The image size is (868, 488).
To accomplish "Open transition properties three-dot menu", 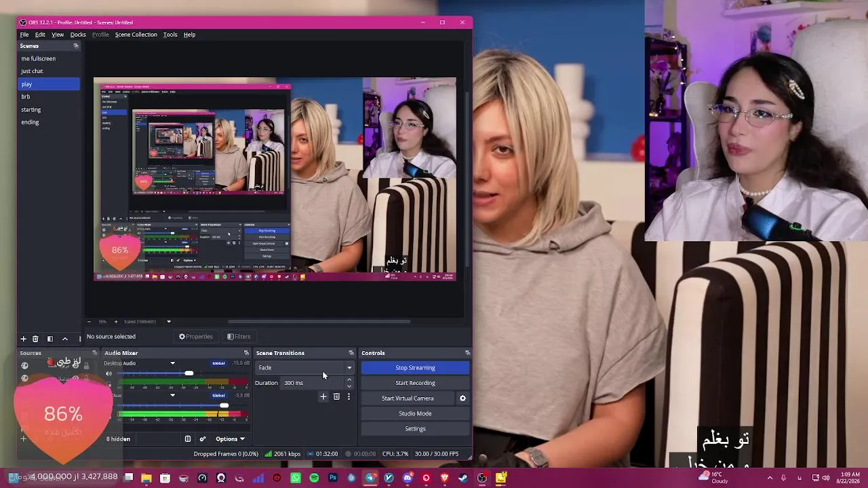I will (x=349, y=396).
